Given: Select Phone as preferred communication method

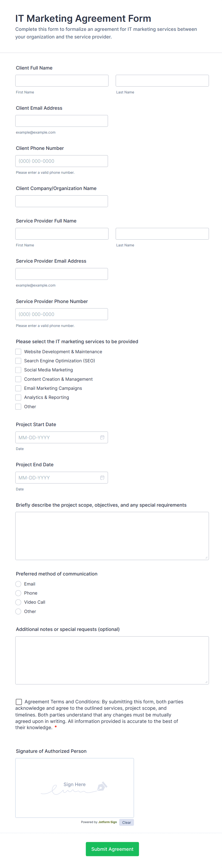Looking at the screenshot, I should pos(18,593).
